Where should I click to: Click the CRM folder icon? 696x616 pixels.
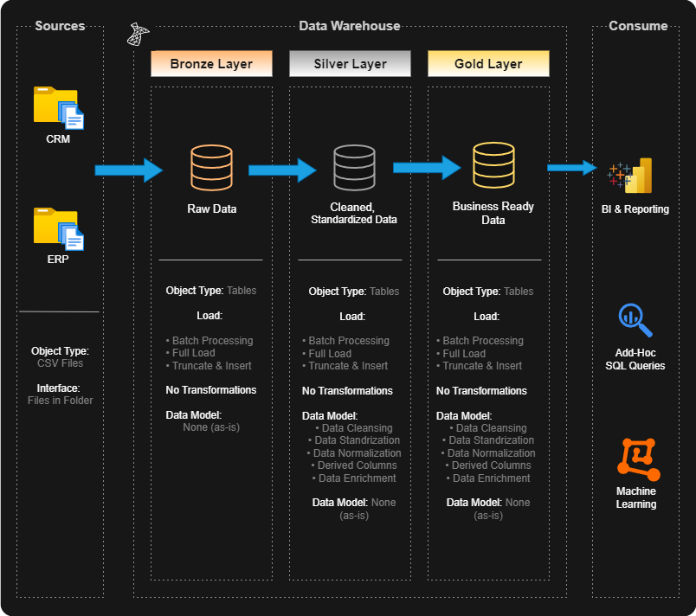pyautogui.click(x=58, y=107)
